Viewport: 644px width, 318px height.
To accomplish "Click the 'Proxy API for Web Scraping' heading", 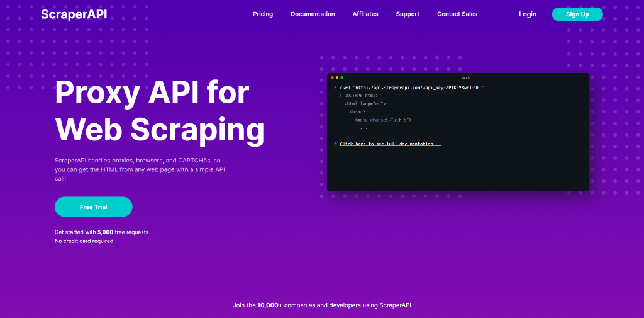I will pyautogui.click(x=159, y=111).
